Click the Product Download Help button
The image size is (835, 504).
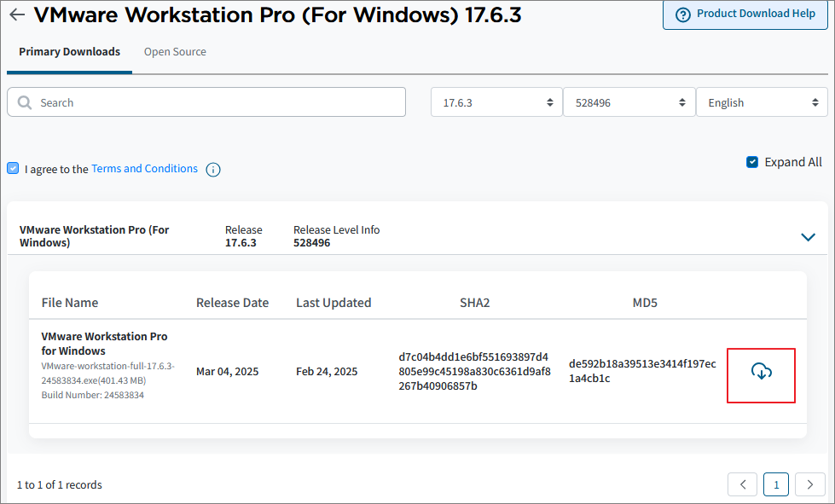[745, 14]
